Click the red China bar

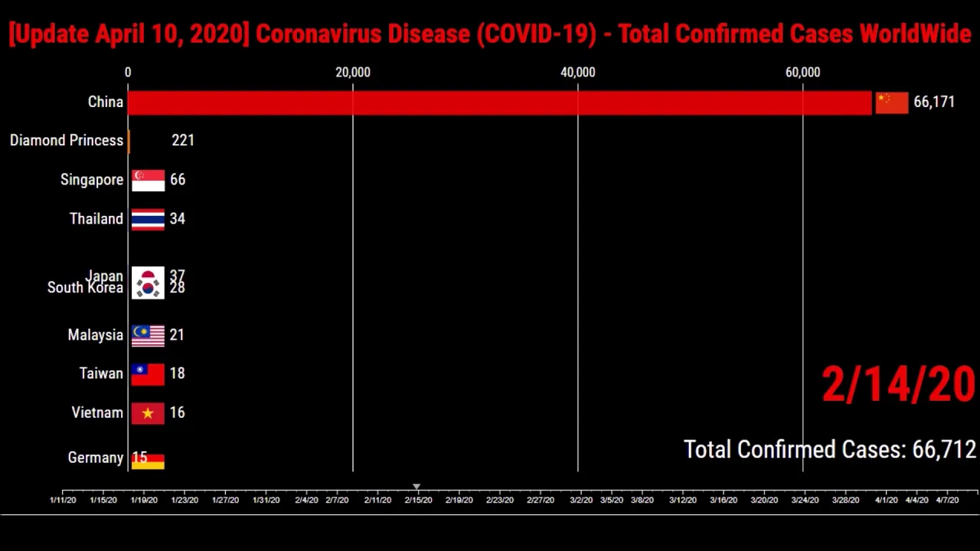(500, 103)
